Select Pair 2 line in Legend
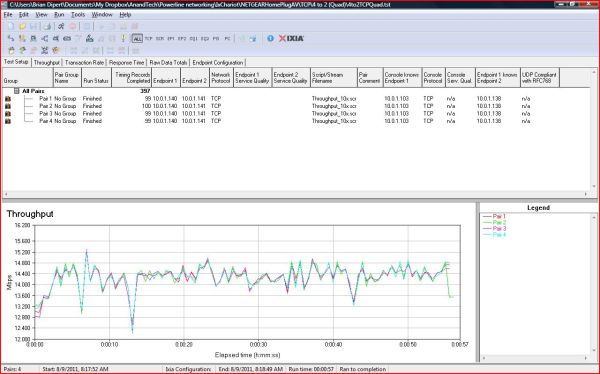The height and width of the screenshot is (374, 600). [x=494, y=222]
